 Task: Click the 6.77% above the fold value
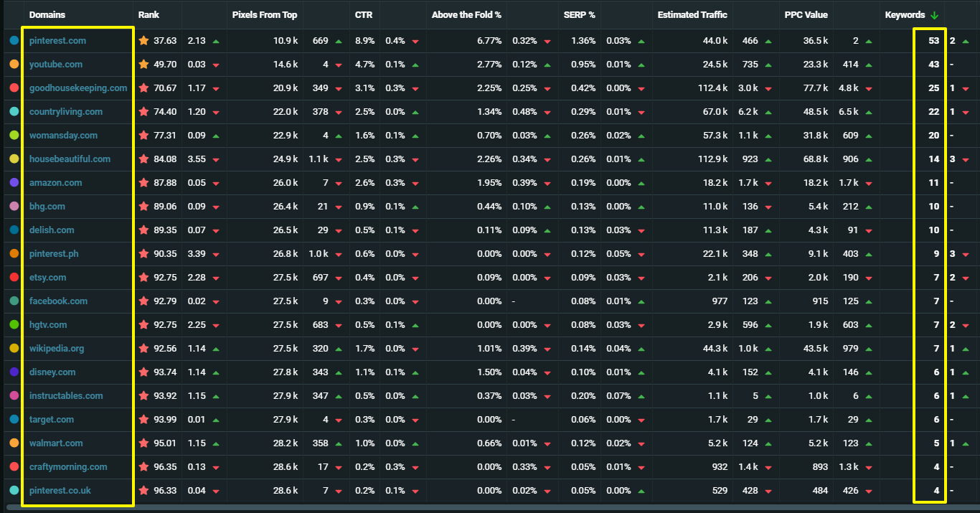[x=489, y=41]
